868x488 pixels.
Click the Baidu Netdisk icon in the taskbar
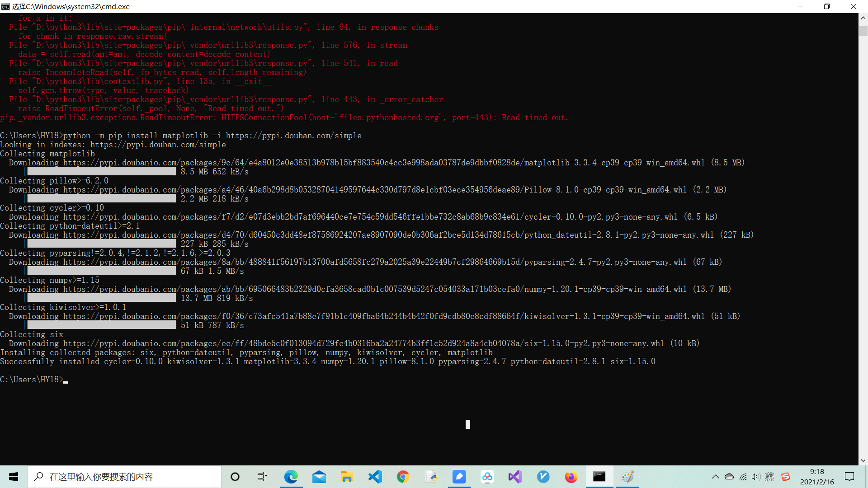coord(487,477)
